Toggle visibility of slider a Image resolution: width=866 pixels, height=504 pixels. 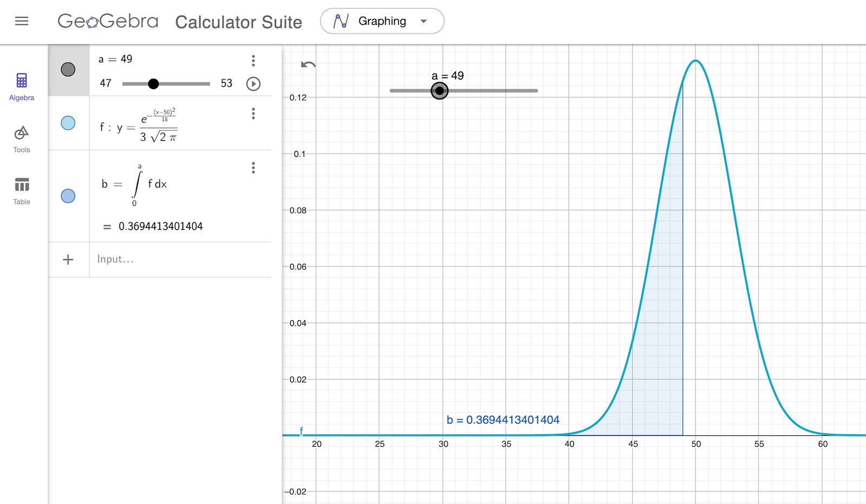pos(68,69)
